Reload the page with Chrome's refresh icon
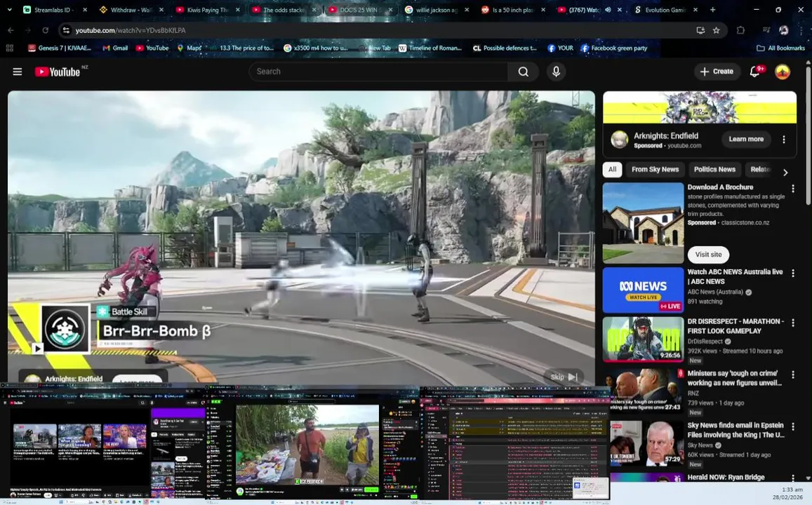The image size is (812, 505). click(x=45, y=30)
